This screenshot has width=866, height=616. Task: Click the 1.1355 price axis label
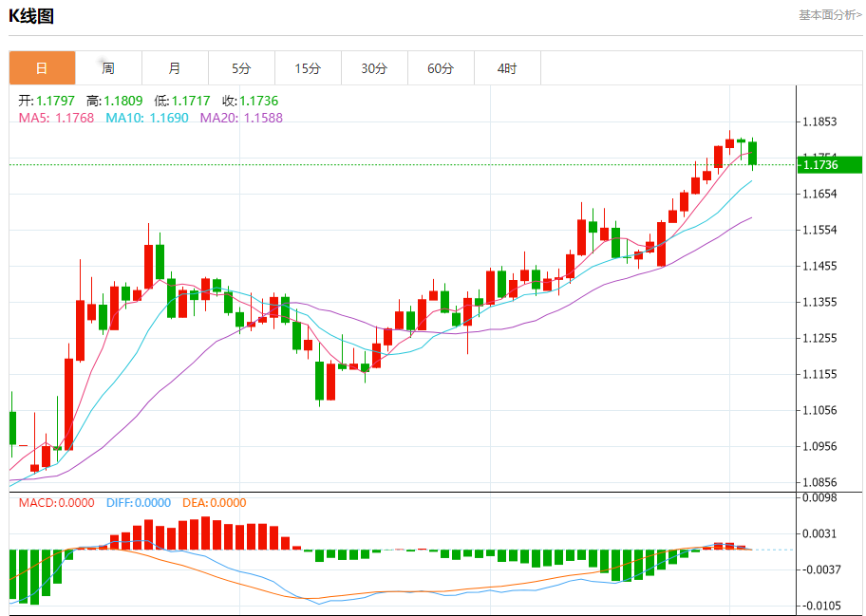[819, 302]
